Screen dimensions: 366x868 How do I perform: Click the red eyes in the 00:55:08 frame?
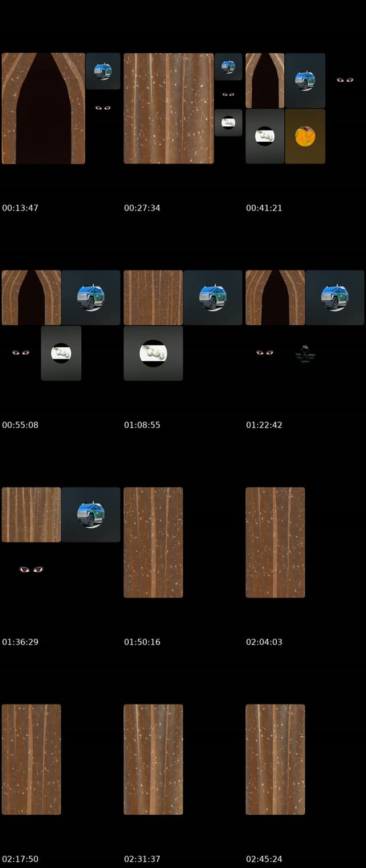click(x=21, y=353)
